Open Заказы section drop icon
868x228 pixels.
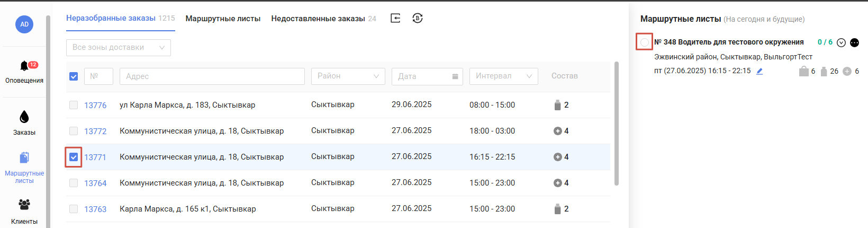point(24,117)
